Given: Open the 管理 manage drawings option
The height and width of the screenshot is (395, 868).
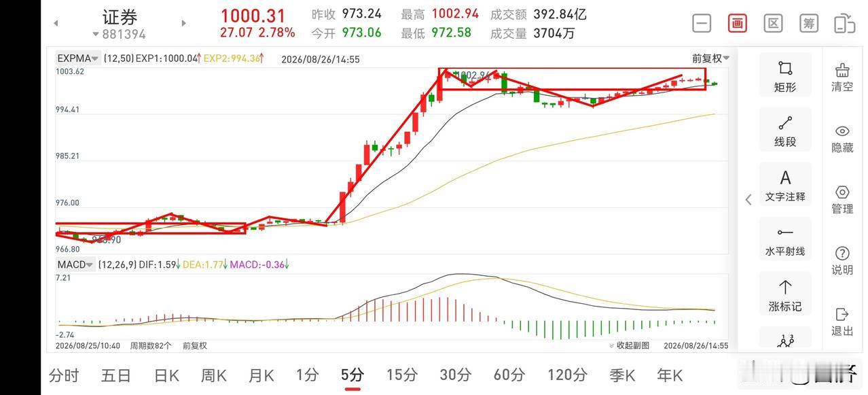Looking at the screenshot, I should point(842,200).
